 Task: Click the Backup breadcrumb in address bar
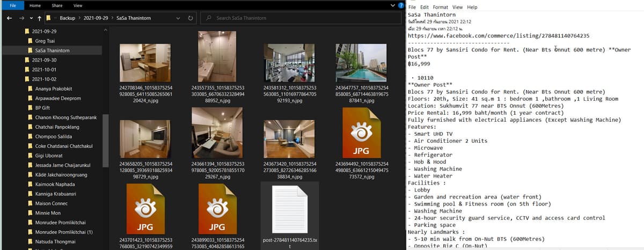[x=67, y=18]
